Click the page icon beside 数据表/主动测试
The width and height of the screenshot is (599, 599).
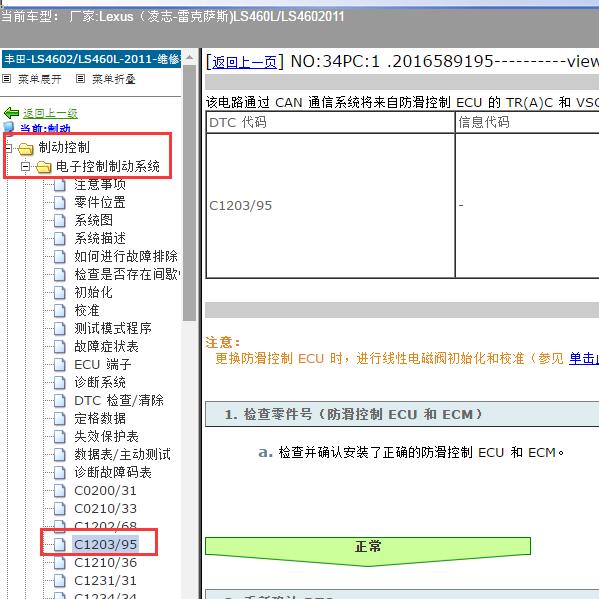60,454
